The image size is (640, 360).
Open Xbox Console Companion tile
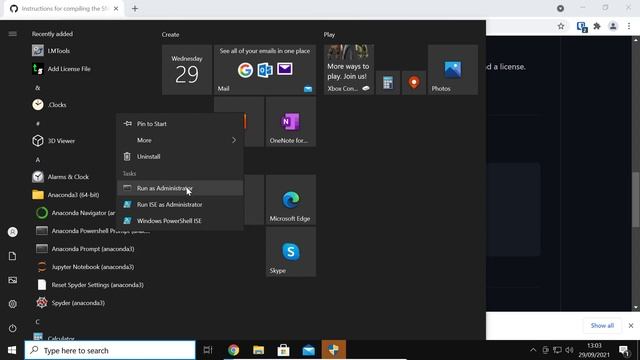click(x=349, y=70)
